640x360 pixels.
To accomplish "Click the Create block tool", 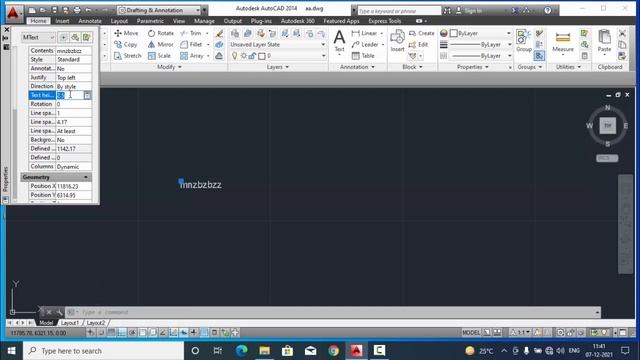I will tap(422, 33).
